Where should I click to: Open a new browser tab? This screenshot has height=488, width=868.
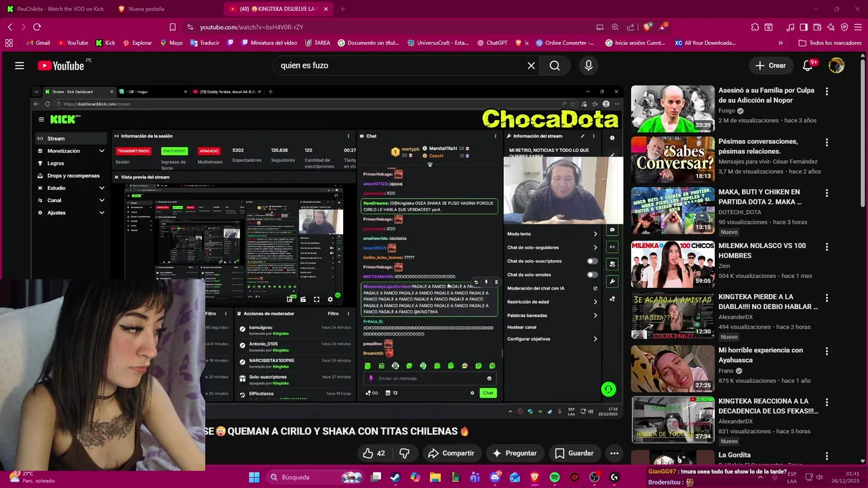[342, 9]
